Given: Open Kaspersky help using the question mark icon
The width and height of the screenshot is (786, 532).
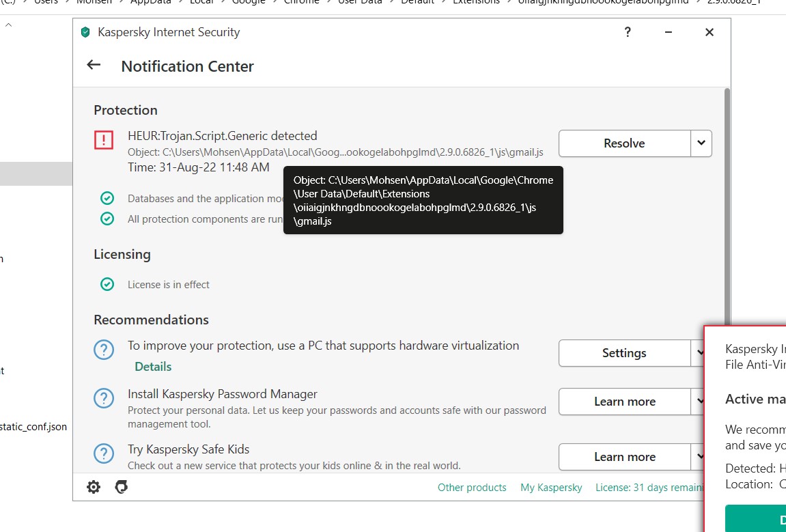Looking at the screenshot, I should click(x=627, y=32).
